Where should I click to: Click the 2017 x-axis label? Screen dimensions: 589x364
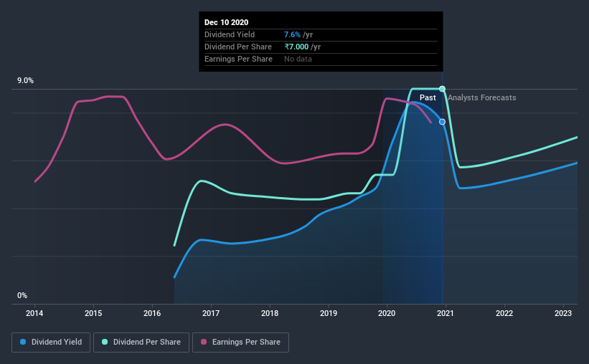tap(211, 313)
